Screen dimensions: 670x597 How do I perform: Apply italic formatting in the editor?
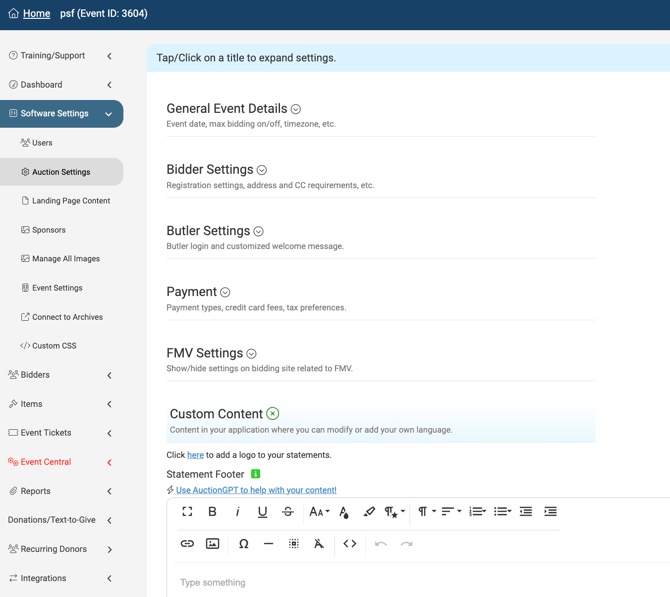point(237,512)
